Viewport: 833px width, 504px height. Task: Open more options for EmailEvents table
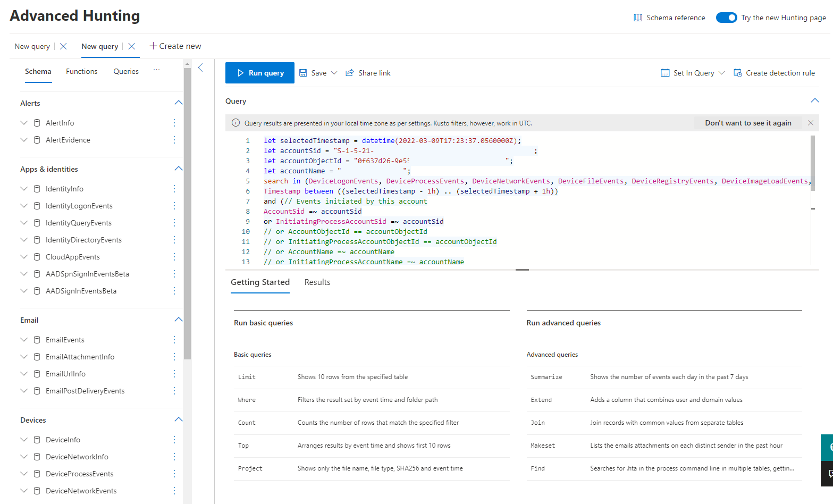(x=174, y=340)
